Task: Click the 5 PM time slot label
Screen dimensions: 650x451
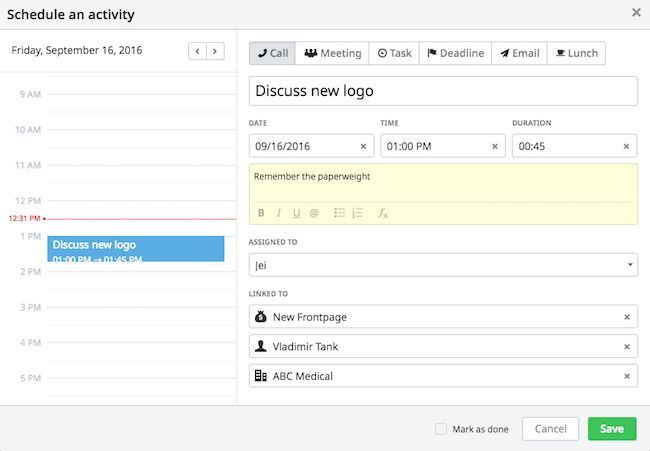Action: point(31,378)
